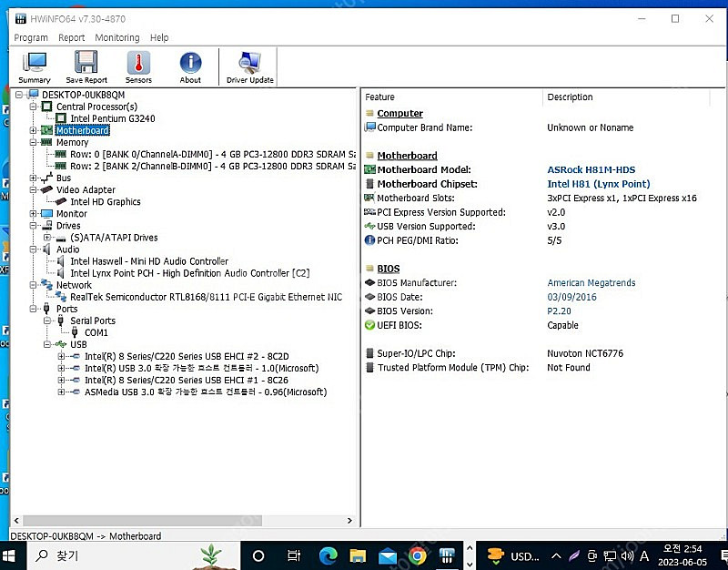Viewport: 728px width, 570px height.
Task: Click the Bus category icon
Action: coord(46,178)
